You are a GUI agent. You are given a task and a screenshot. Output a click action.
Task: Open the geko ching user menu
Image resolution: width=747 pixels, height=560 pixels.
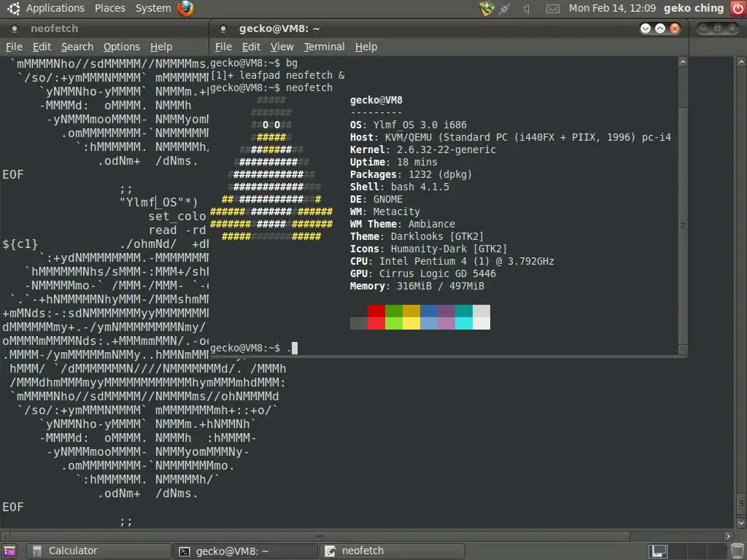(694, 8)
